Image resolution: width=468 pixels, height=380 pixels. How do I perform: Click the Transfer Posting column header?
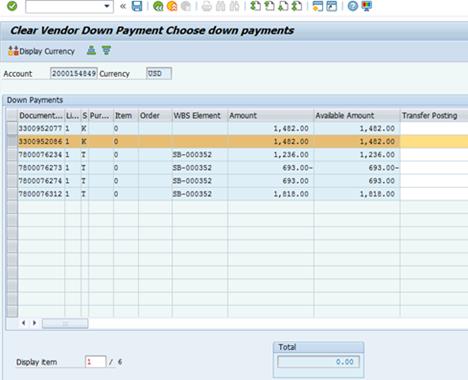pos(434,116)
